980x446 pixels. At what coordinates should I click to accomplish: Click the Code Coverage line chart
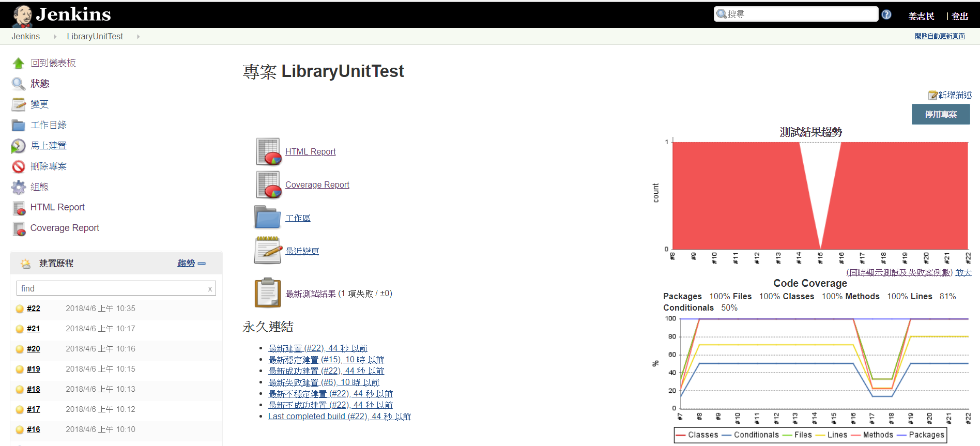811,370
